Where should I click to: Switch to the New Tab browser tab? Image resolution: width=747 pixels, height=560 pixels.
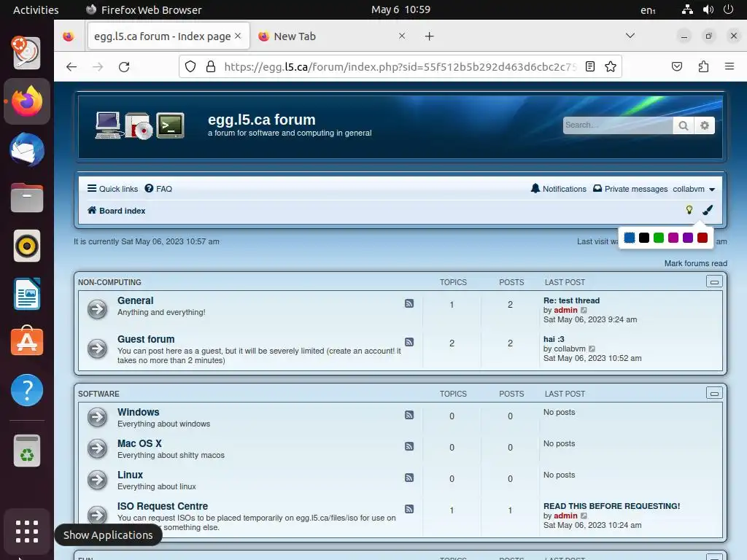click(331, 36)
